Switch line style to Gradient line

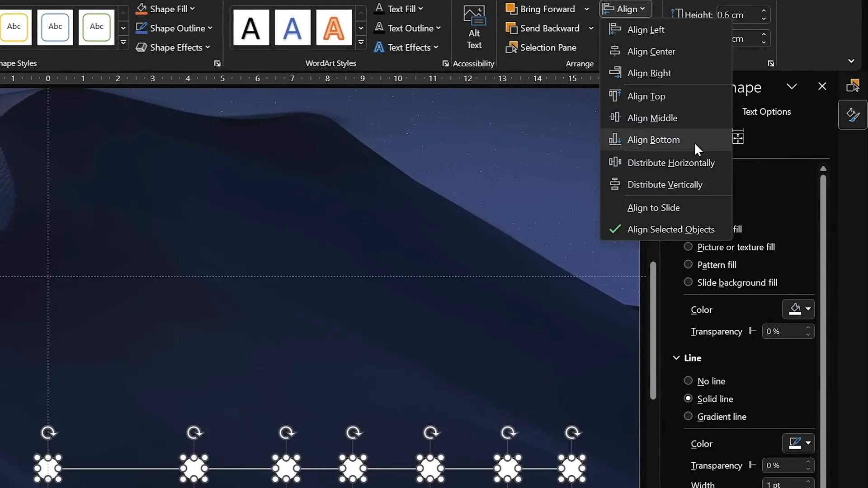click(x=688, y=416)
